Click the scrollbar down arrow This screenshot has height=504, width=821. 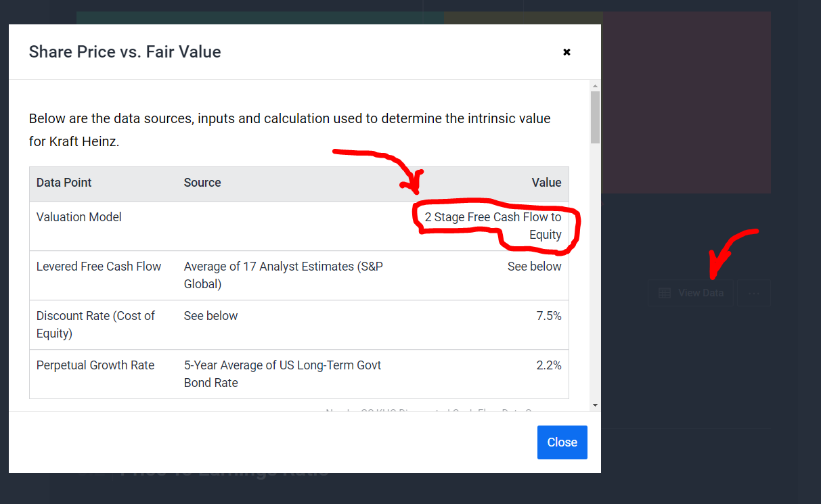pos(595,405)
